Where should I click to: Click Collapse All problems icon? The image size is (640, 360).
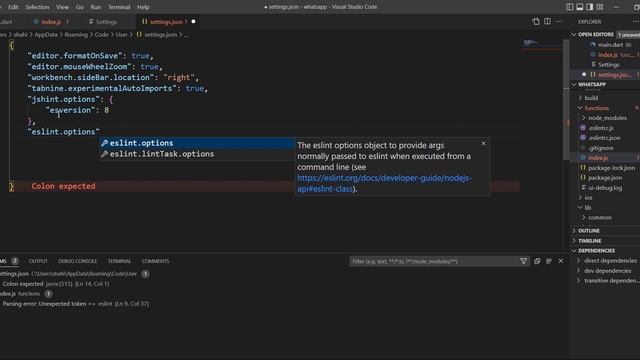(x=537, y=261)
